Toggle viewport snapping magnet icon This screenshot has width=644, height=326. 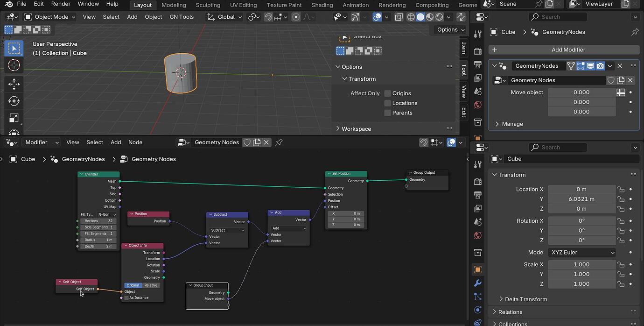[x=268, y=17]
